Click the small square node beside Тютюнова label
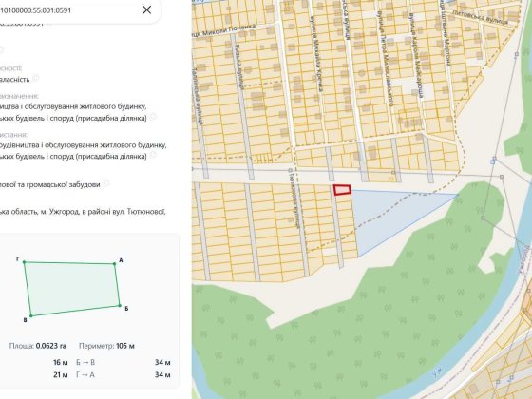Screen dimensions: 532x399 click(x=290, y=170)
